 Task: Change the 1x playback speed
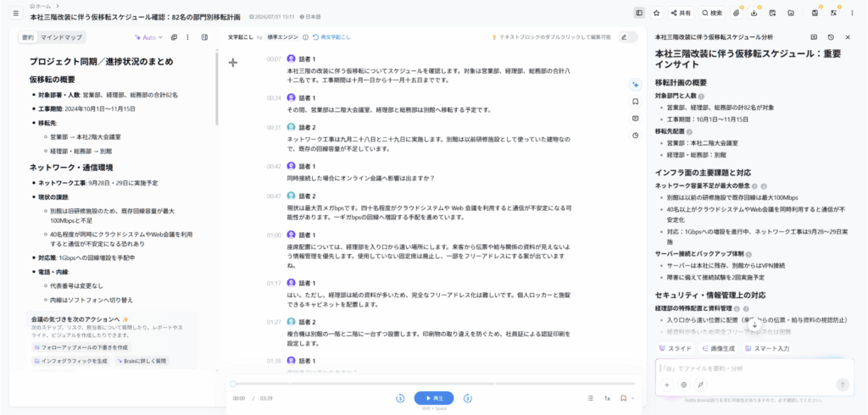point(607,398)
